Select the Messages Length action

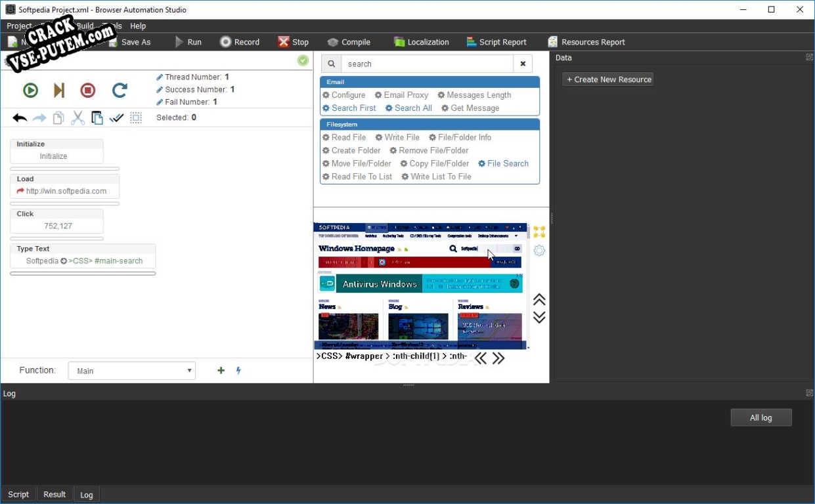474,95
